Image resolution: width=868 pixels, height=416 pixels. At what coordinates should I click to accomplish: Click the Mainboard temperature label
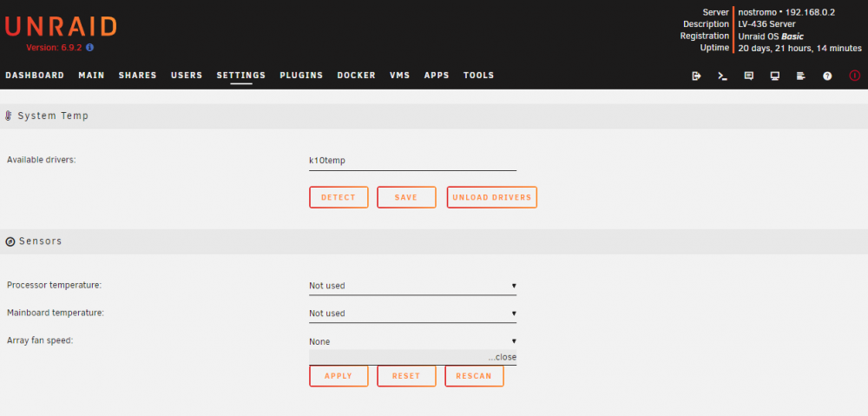pyautogui.click(x=56, y=313)
